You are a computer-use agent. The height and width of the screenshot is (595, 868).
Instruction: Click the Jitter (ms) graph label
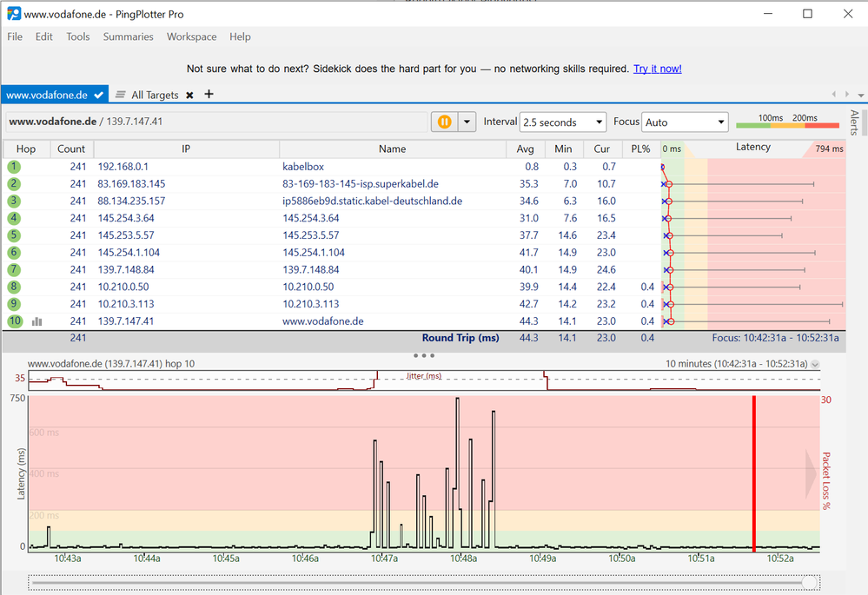click(x=424, y=376)
